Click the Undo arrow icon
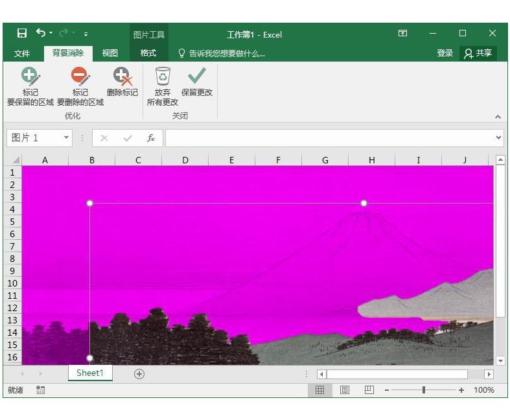Viewport: 510px width, 420px height. [41, 33]
